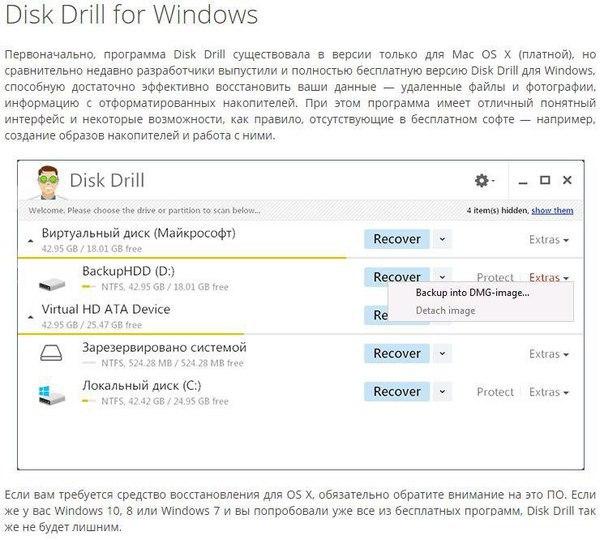The height and width of the screenshot is (540, 604).
Task: Click the 'Disk Drill for Windows' article heading
Action: [131, 14]
